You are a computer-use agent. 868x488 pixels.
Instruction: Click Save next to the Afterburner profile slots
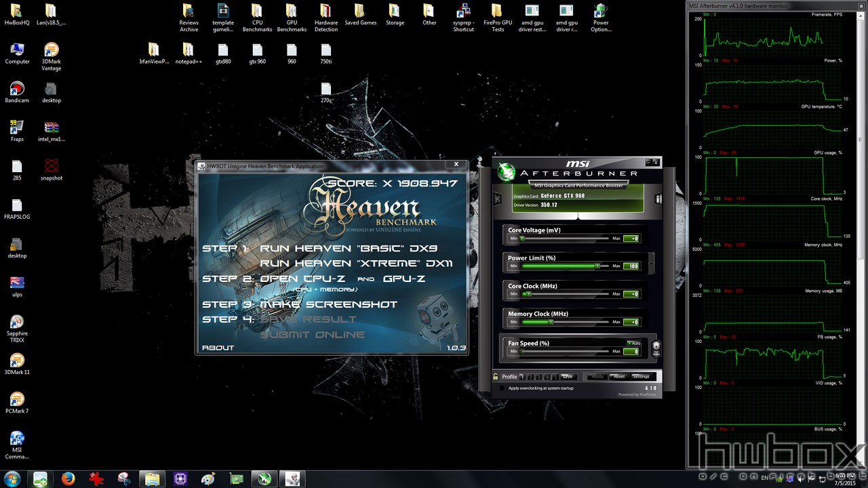tap(568, 377)
